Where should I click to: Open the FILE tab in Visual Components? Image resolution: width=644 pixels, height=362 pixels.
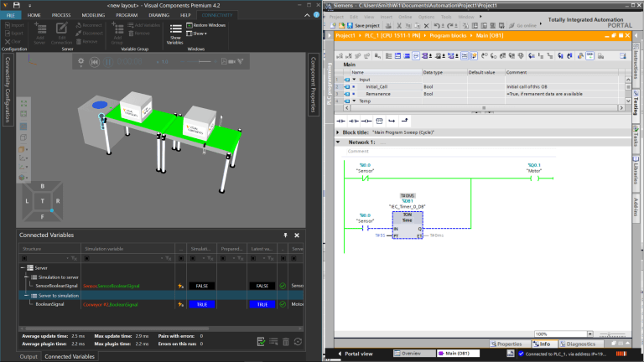pos(11,15)
